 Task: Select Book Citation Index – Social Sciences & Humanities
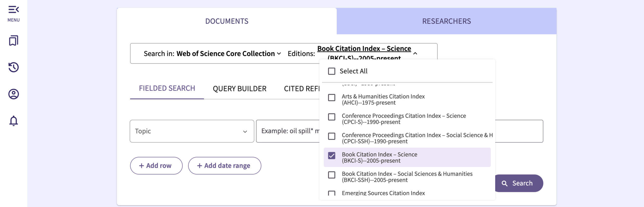332,175
